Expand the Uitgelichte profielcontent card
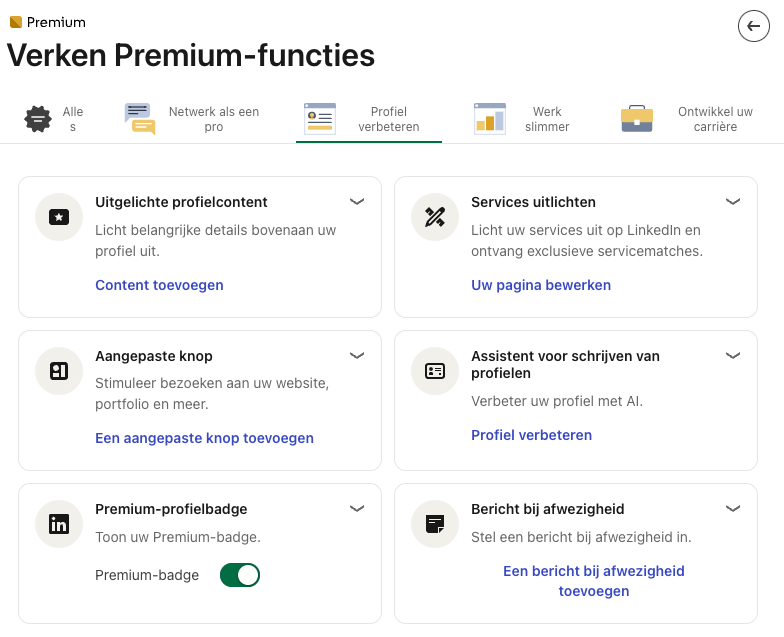Viewport: 784px width, 637px height. 357,201
